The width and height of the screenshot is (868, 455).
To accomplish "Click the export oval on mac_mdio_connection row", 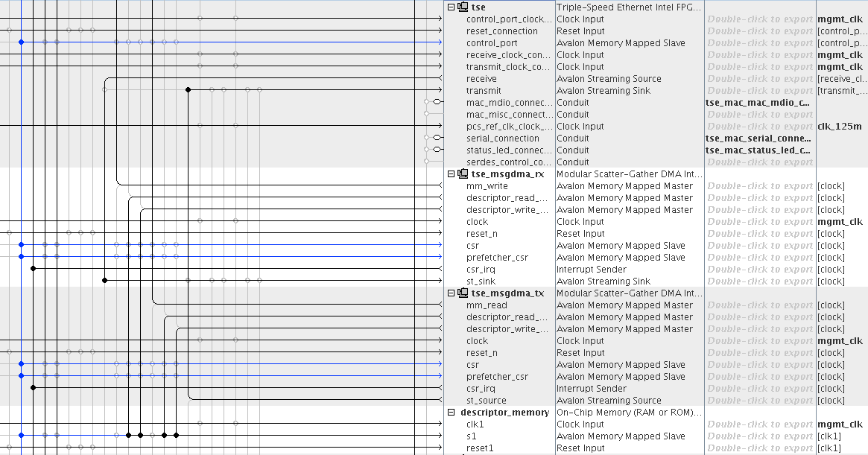I will tap(437, 102).
